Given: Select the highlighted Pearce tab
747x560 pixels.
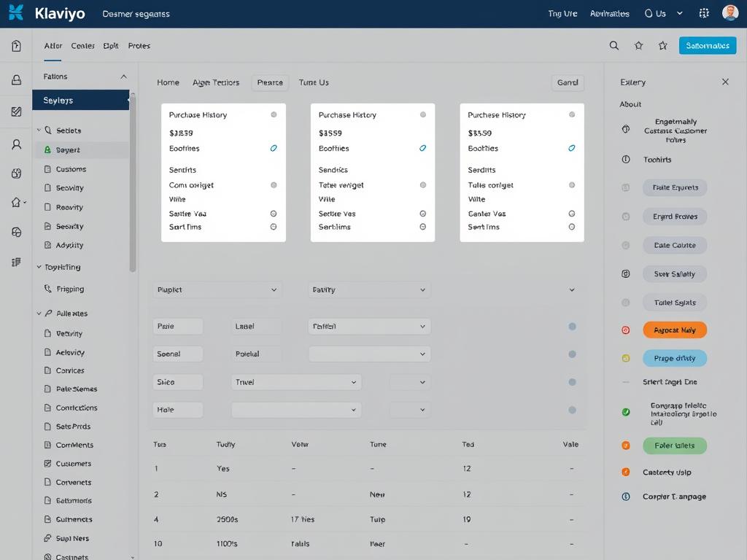Looking at the screenshot, I should point(269,82).
